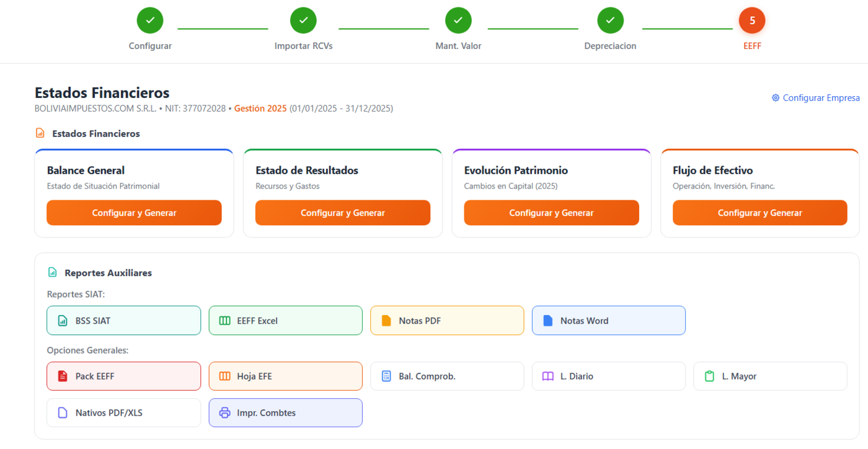Click the Reportes Auxiliares heading icon

(53, 272)
